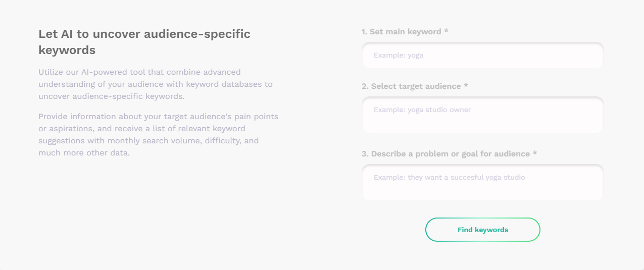Click the asterisk after "Set main keyword"
Viewport: 644px width, 270px height.
pos(446,32)
